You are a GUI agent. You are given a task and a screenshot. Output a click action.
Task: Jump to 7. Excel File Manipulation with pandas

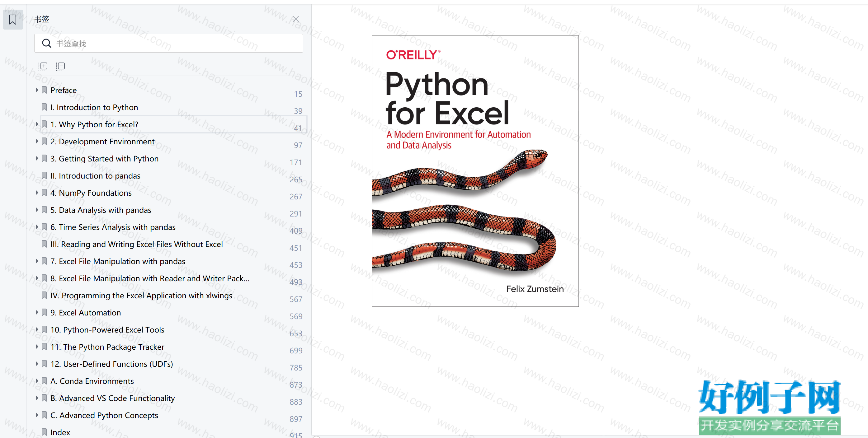point(118,262)
